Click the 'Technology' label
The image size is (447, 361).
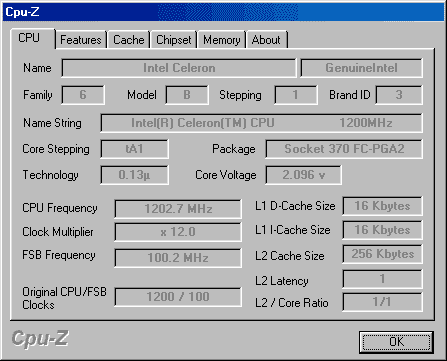coord(50,175)
